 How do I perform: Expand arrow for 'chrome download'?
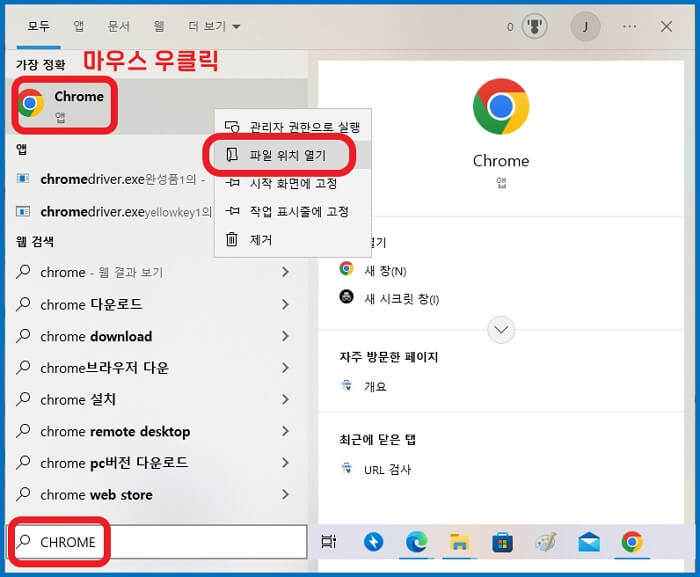click(x=285, y=336)
